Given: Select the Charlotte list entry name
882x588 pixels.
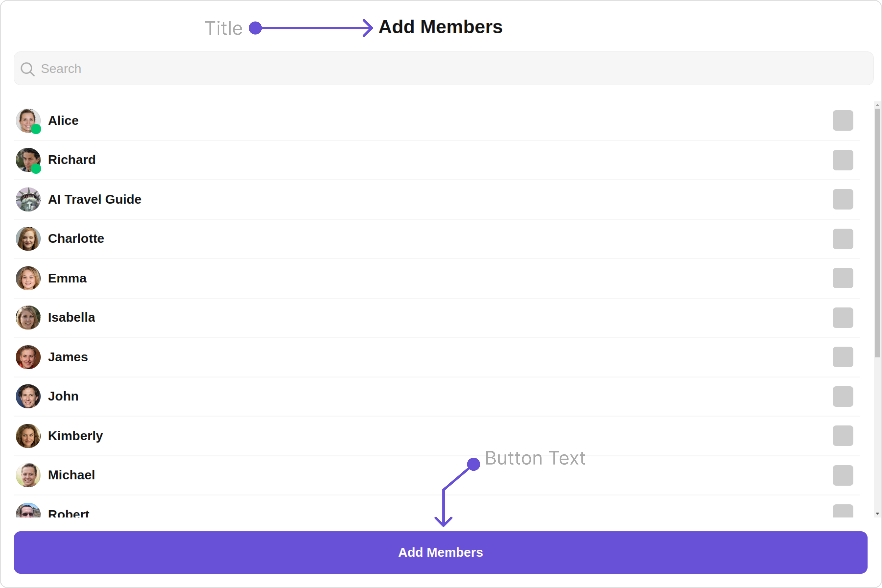Looking at the screenshot, I should pos(76,238).
